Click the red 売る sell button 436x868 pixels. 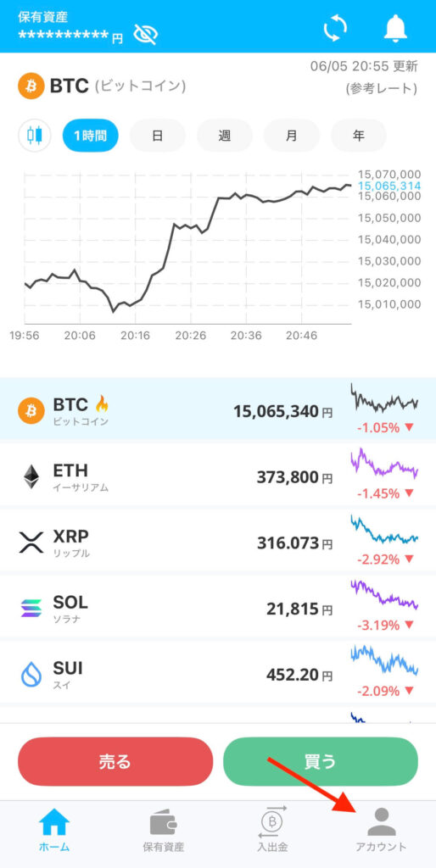tap(115, 762)
